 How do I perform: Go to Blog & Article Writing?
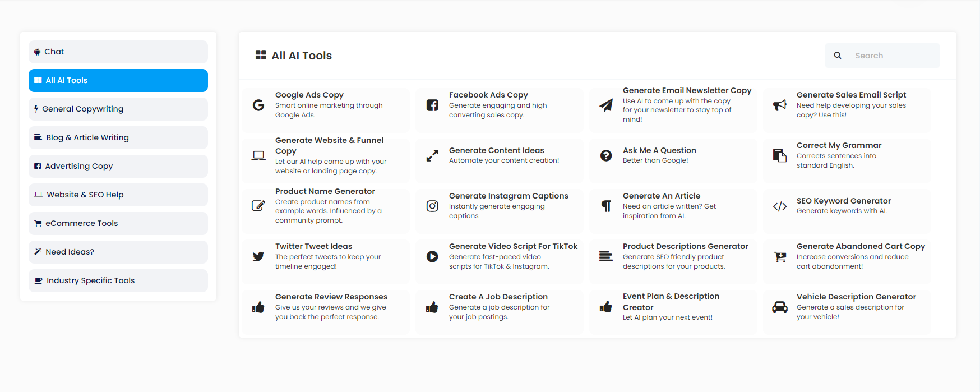pyautogui.click(x=118, y=137)
